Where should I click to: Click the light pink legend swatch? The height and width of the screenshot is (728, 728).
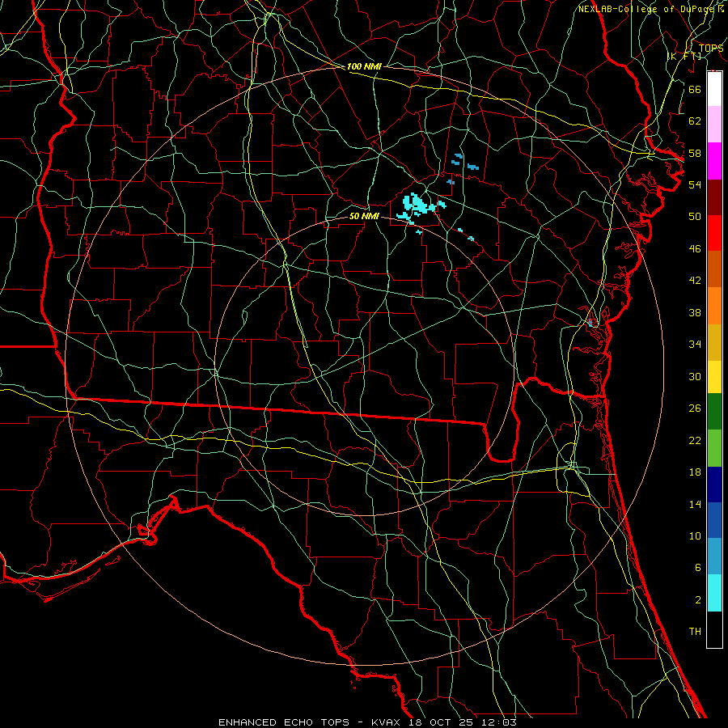pyautogui.click(x=714, y=125)
